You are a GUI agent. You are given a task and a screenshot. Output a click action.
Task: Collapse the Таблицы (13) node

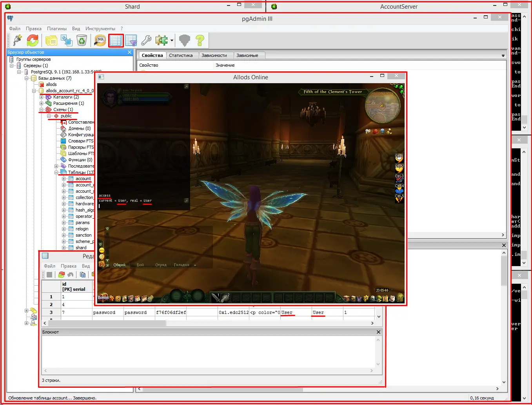pos(56,172)
